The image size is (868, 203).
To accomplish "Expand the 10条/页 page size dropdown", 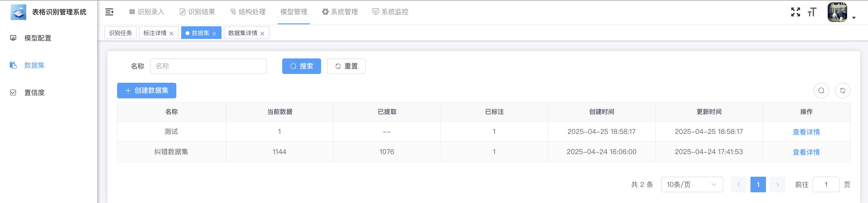I will coord(691,185).
